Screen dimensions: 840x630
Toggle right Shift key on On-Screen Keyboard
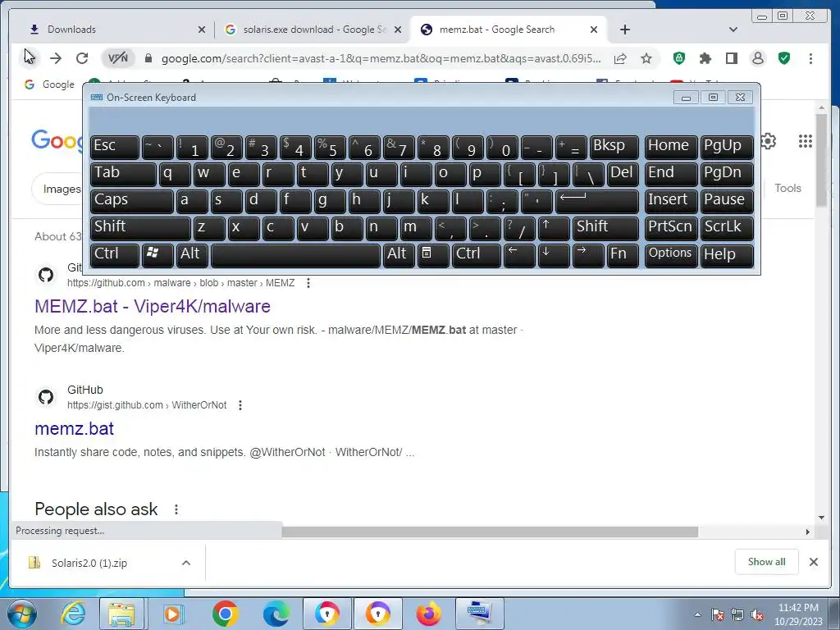click(605, 228)
